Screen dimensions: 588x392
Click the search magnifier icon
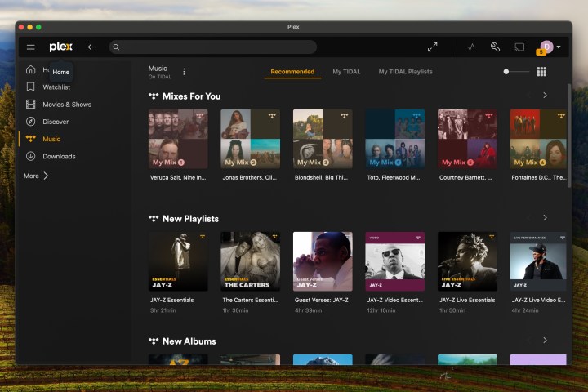coord(116,47)
